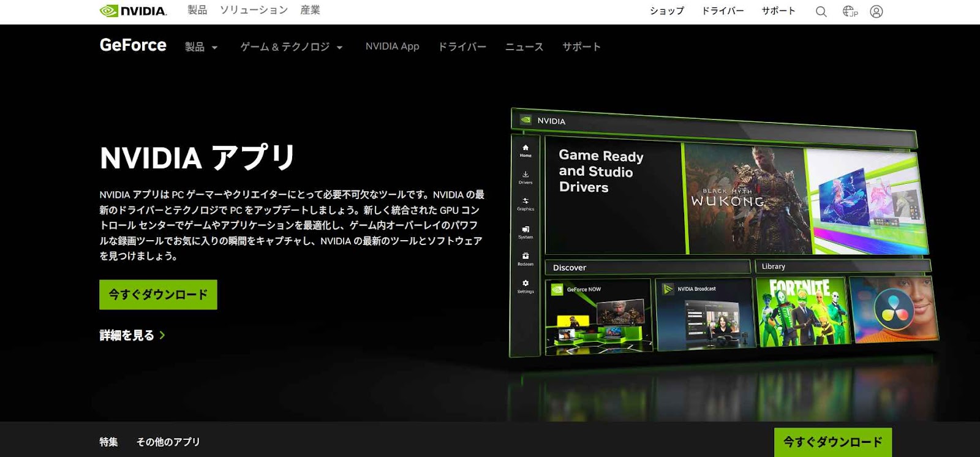This screenshot has height=457, width=980.
Task: Click the NVIDIA アプリ headline
Action: [x=198, y=157]
